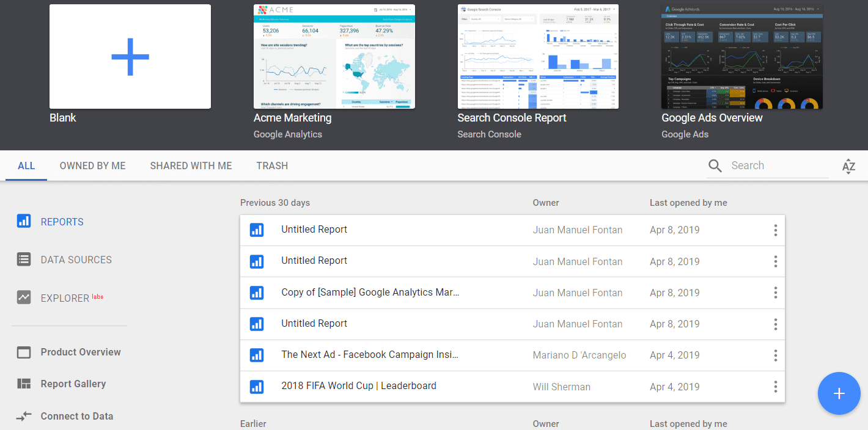Click the search magnifier icon

715,166
